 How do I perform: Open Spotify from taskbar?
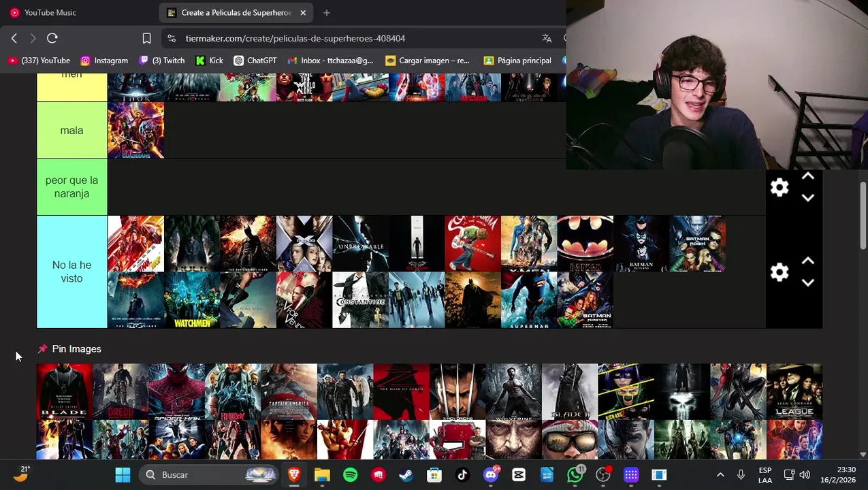pyautogui.click(x=350, y=474)
